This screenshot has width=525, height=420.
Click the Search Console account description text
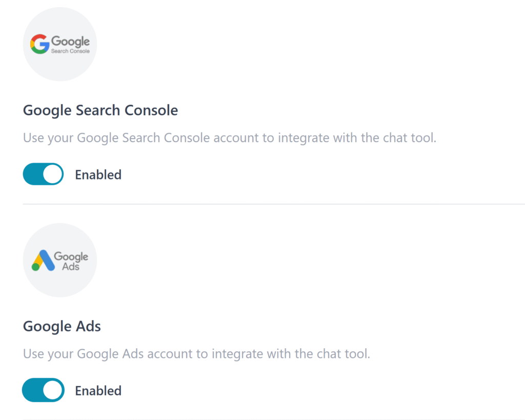click(x=230, y=138)
